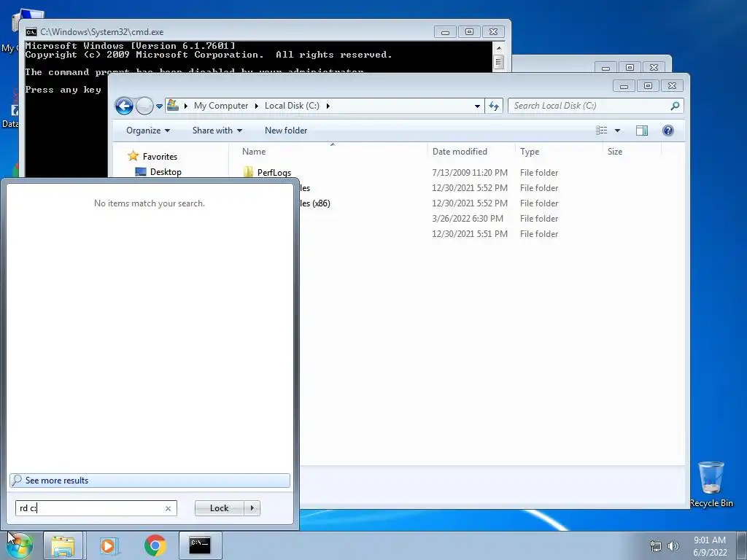Open Desktop under Favorites

click(166, 172)
